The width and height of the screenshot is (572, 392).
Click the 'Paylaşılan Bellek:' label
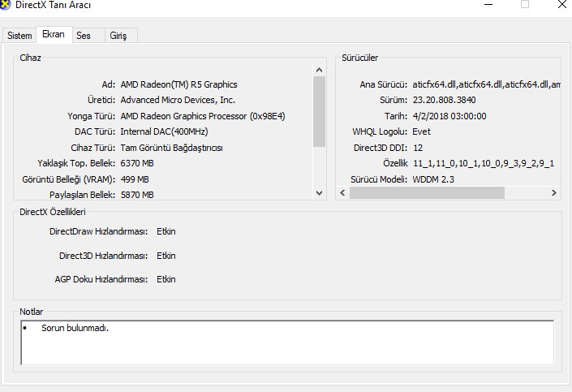tap(83, 195)
